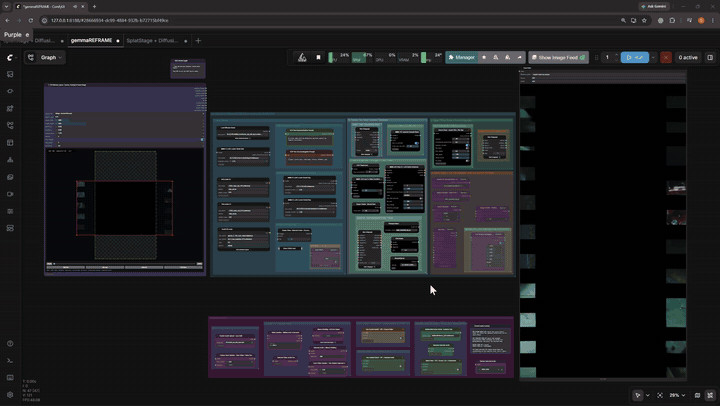Click the hierarchy tree icon in left sidebar
Image resolution: width=720 pixels, height=406 pixels.
point(10,160)
